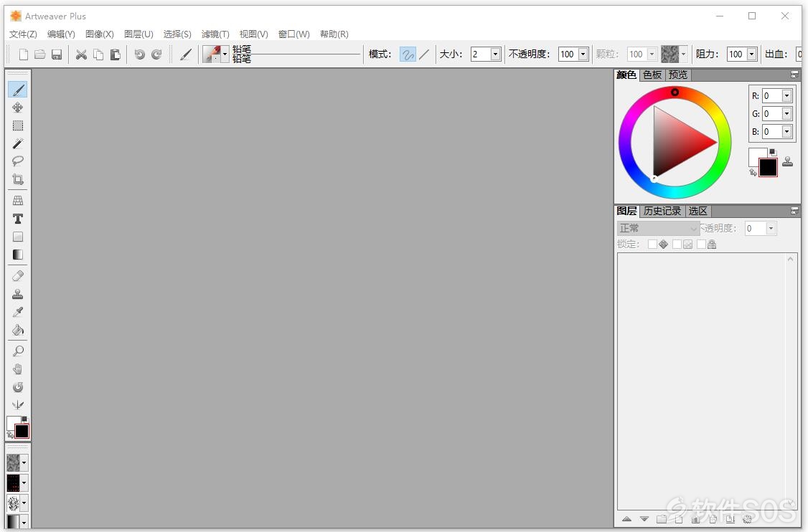The image size is (808, 532).
Task: Click the black foreground swatch in the Color panel
Action: pos(769,168)
